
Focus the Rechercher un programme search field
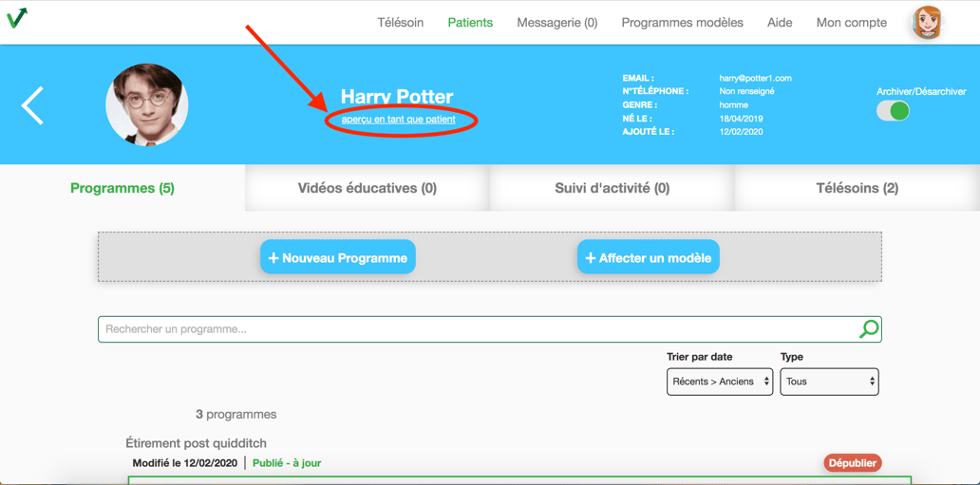click(x=490, y=329)
